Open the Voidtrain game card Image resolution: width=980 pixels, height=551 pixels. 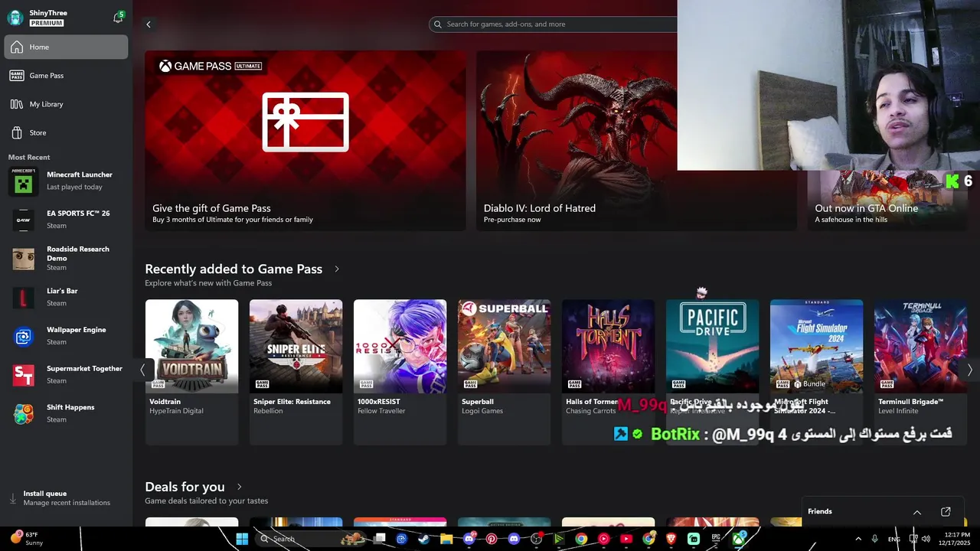[x=191, y=372]
